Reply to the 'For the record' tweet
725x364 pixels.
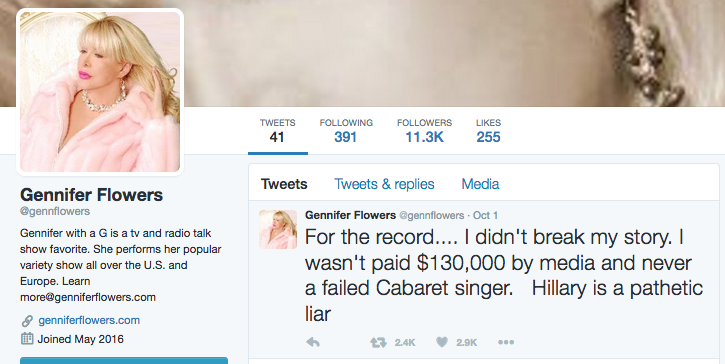point(313,342)
